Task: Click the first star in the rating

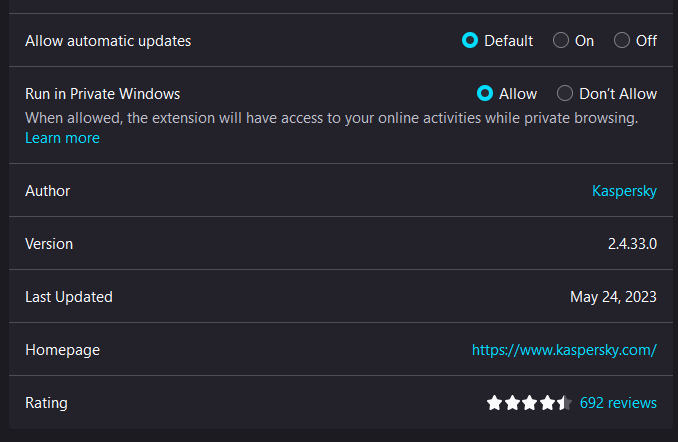Action: (494, 403)
